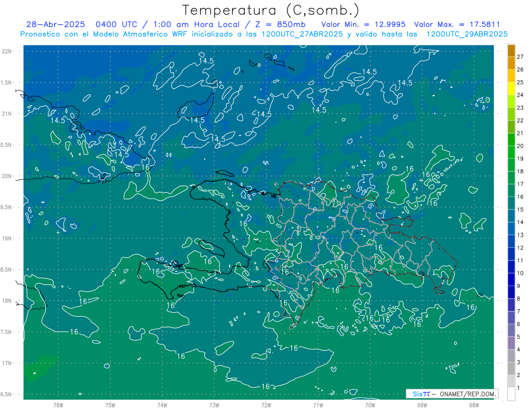The height and width of the screenshot is (411, 532).
Task: Click the yellow swatch in the color scale
Action: click(x=511, y=89)
